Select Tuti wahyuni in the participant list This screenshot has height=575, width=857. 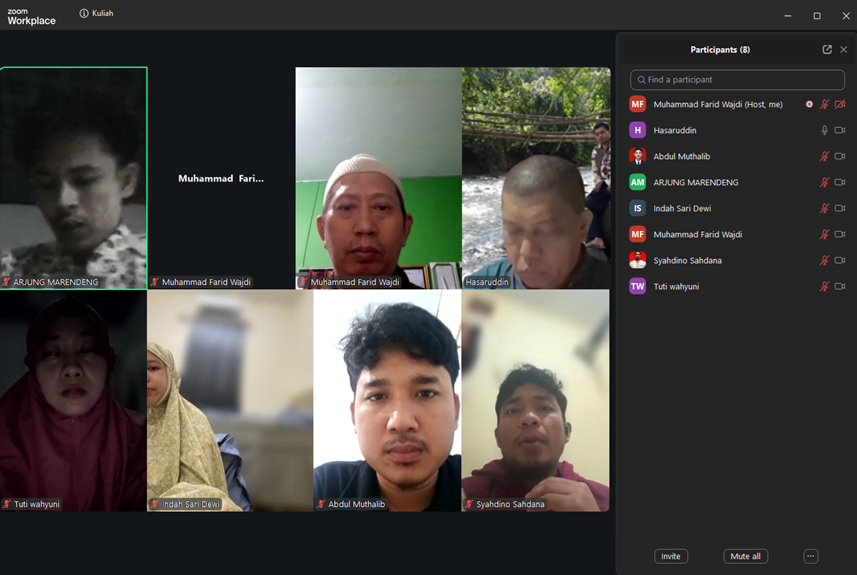click(x=737, y=286)
